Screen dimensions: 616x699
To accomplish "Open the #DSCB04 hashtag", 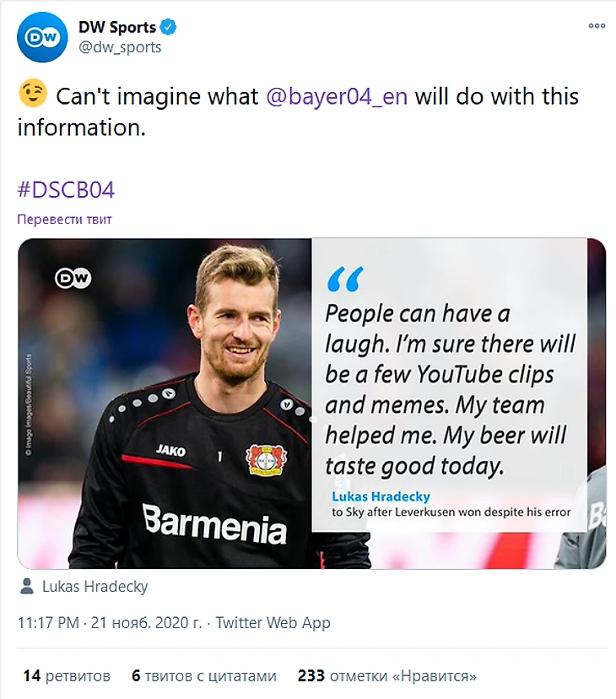I will (66, 189).
